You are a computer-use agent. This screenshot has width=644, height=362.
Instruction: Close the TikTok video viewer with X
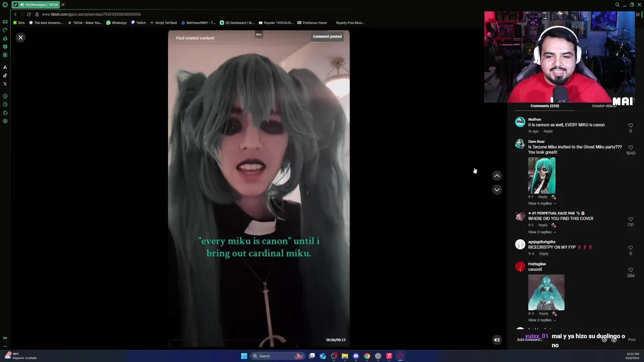tap(21, 37)
